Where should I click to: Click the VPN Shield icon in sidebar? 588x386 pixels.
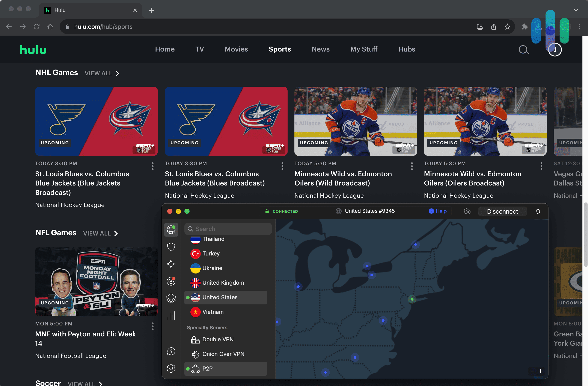(x=171, y=246)
